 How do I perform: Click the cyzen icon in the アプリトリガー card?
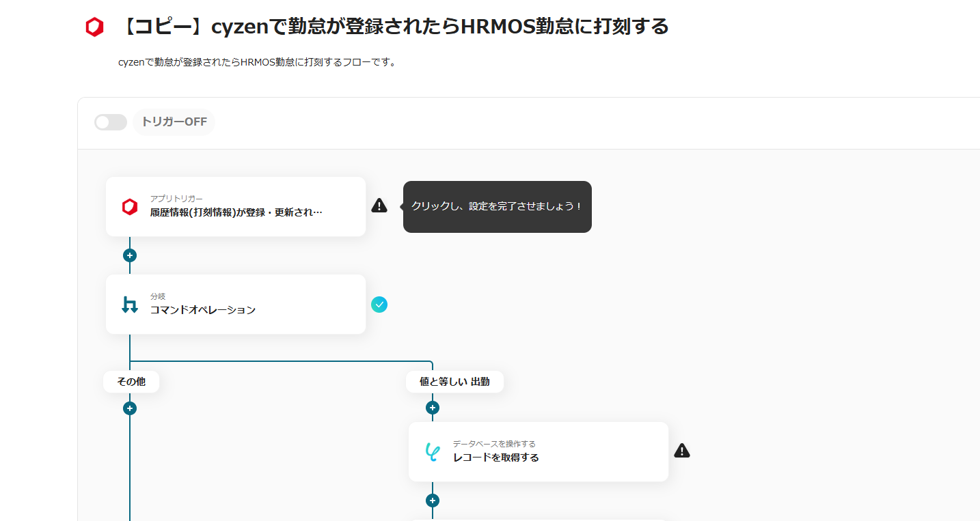point(130,207)
